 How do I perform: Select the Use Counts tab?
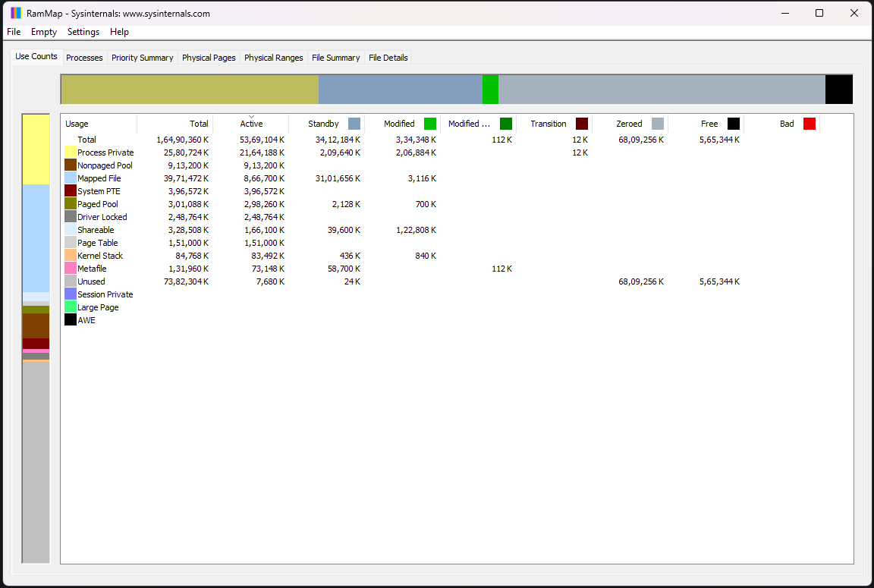(x=36, y=56)
